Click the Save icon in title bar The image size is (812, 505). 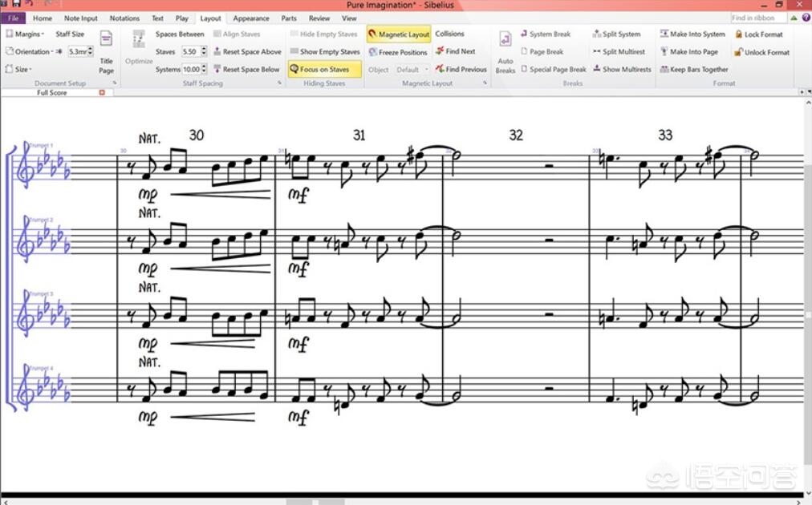pyautogui.click(x=16, y=4)
